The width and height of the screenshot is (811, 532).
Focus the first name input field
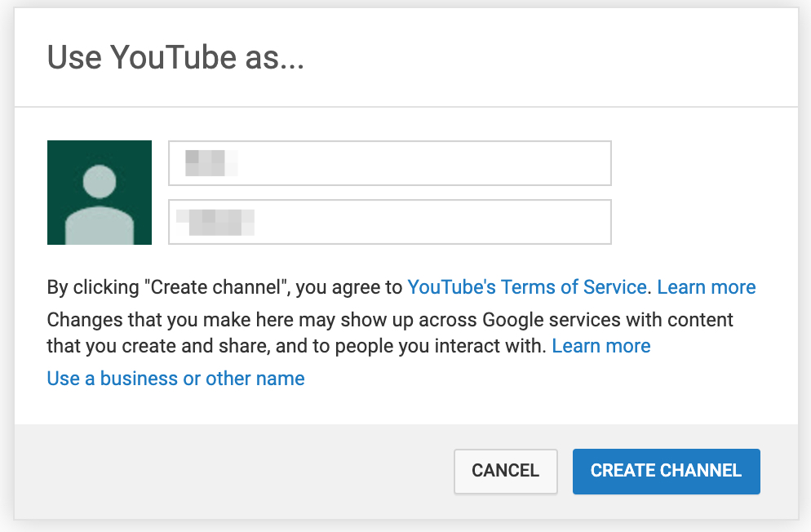pyautogui.click(x=390, y=163)
